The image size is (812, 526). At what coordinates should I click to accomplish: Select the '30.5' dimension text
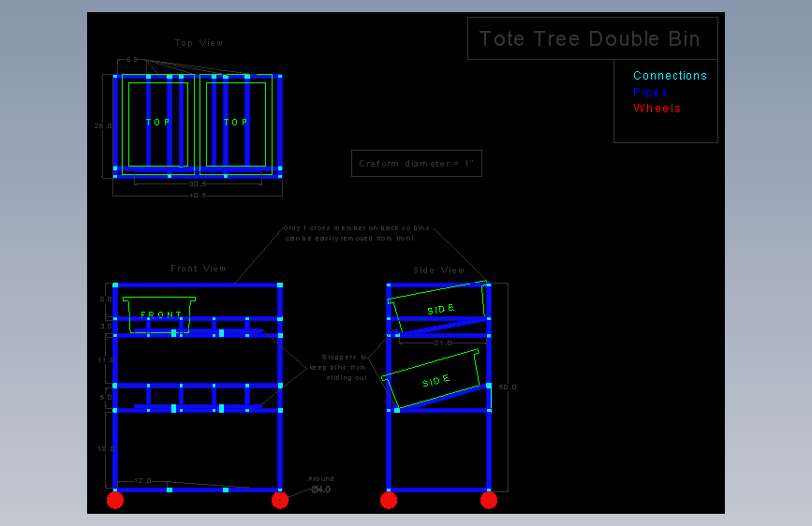(198, 184)
